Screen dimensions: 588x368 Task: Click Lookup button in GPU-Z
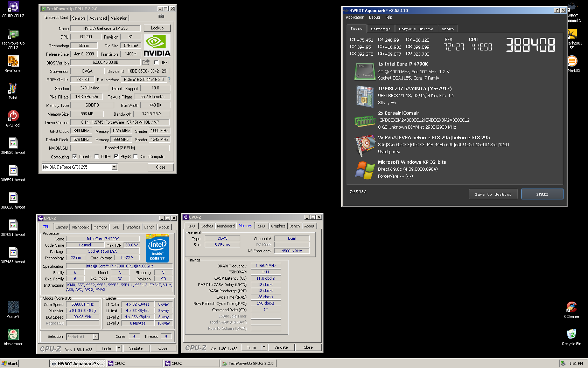pyautogui.click(x=157, y=28)
